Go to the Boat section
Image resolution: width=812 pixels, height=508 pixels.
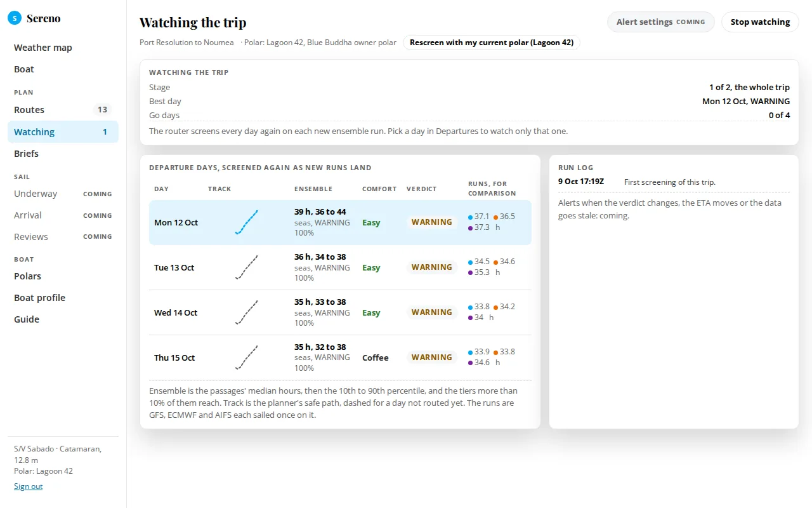click(63, 69)
